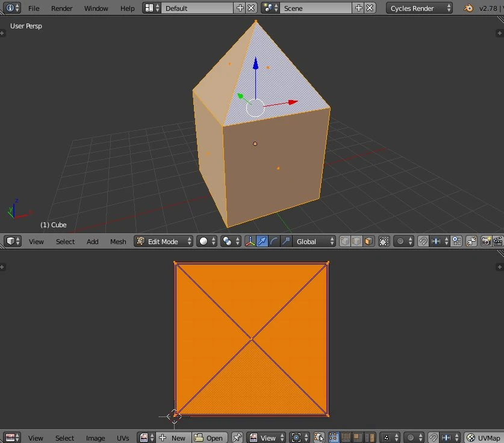Click the editor type icon of the UV/Image editor
This screenshot has height=443, width=504.
tap(11, 437)
